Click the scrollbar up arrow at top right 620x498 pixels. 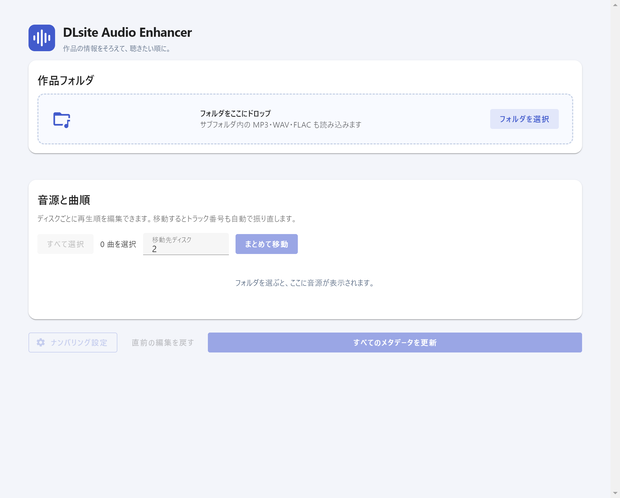click(615, 4)
